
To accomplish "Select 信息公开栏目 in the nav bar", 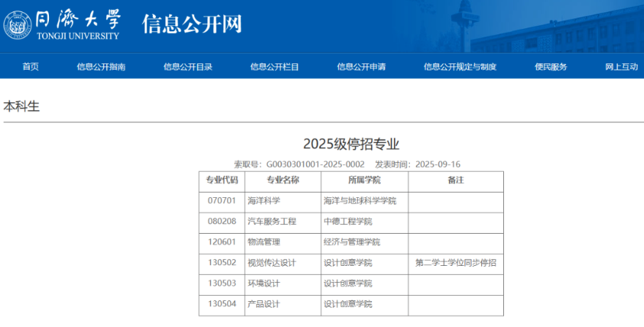I will (x=275, y=66).
